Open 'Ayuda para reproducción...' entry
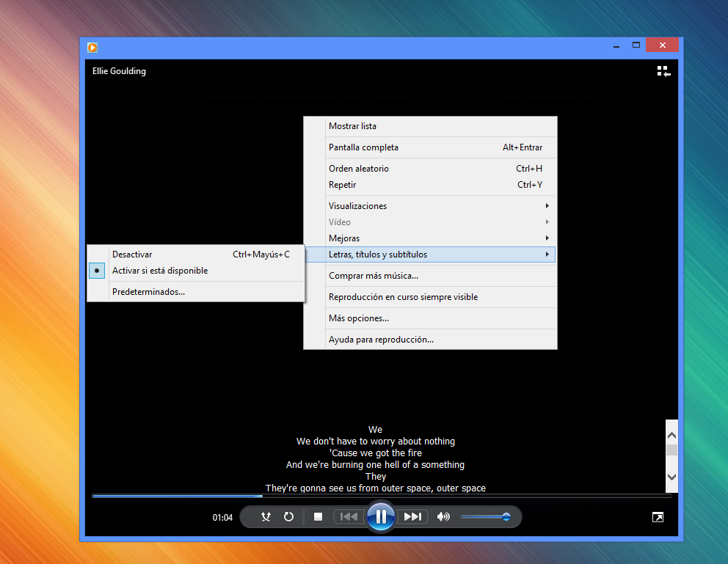728x564 pixels. tap(381, 340)
